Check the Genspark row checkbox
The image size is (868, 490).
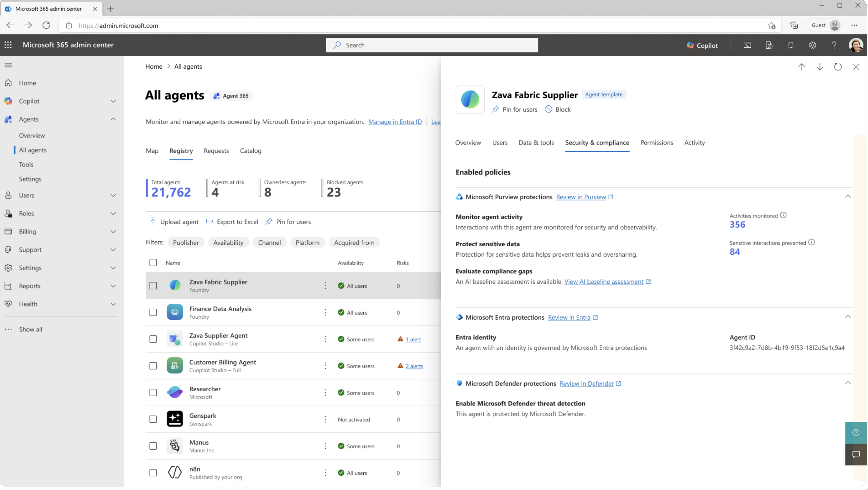tap(153, 420)
